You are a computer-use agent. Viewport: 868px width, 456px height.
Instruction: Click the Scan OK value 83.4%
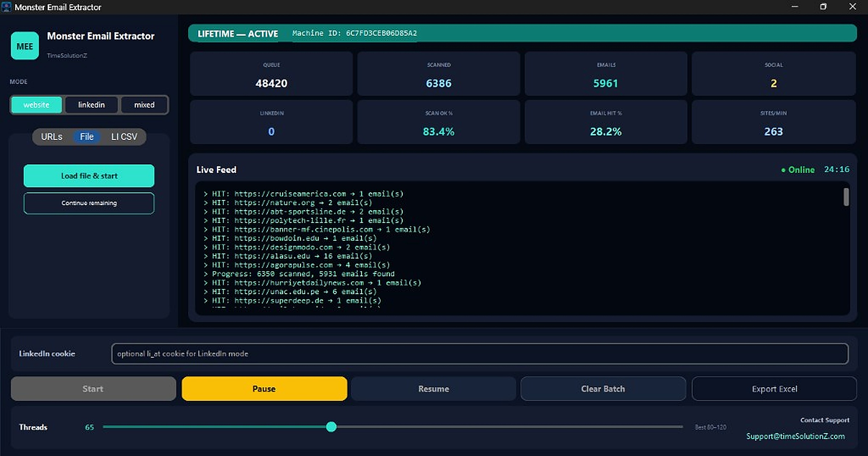click(x=439, y=132)
